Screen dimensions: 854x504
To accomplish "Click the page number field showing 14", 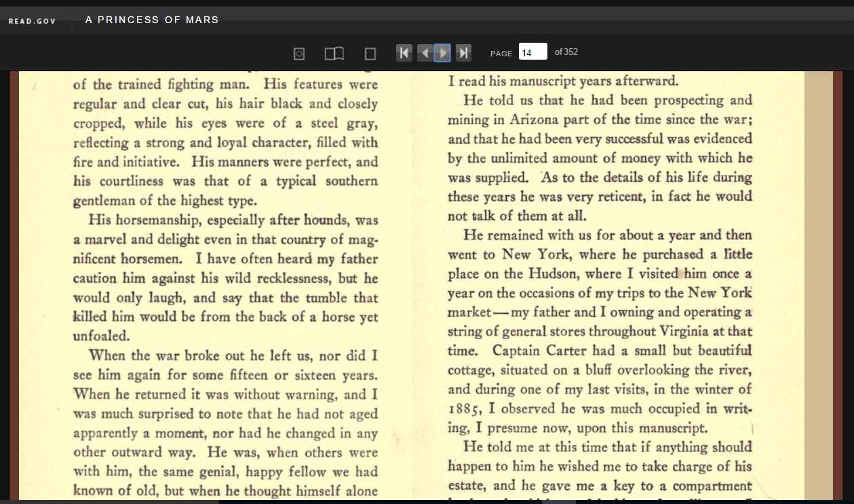I will tap(533, 52).
